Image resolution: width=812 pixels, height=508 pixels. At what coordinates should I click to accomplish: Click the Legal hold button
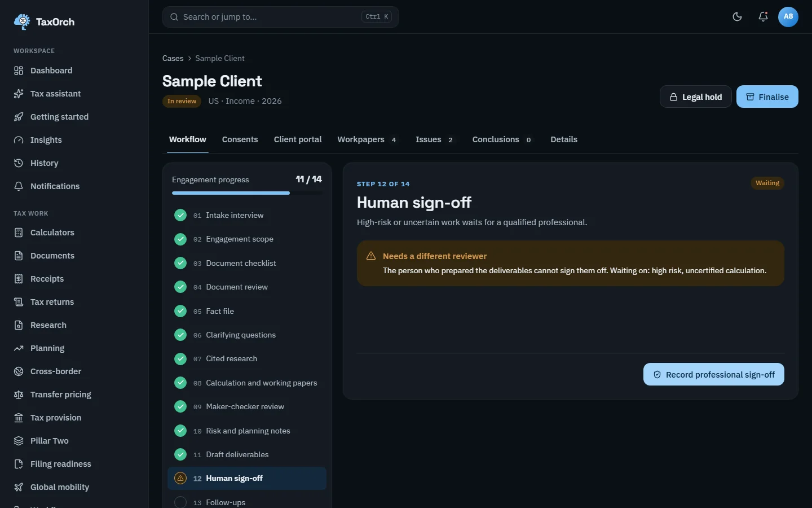(695, 97)
